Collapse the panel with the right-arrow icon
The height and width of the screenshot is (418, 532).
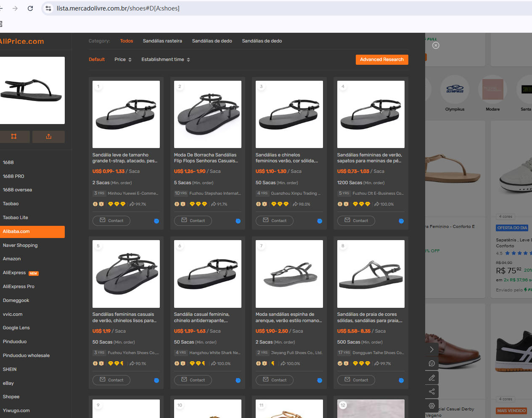pos(431,349)
